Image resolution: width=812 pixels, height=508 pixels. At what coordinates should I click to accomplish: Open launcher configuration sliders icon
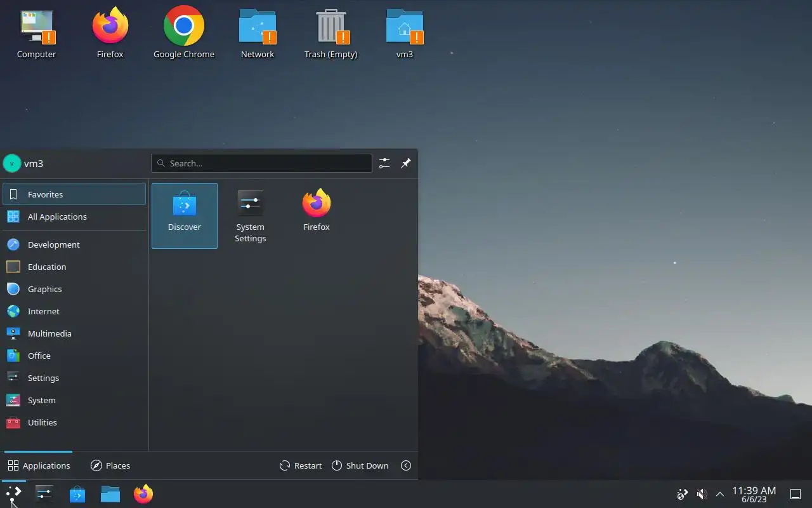tap(384, 163)
